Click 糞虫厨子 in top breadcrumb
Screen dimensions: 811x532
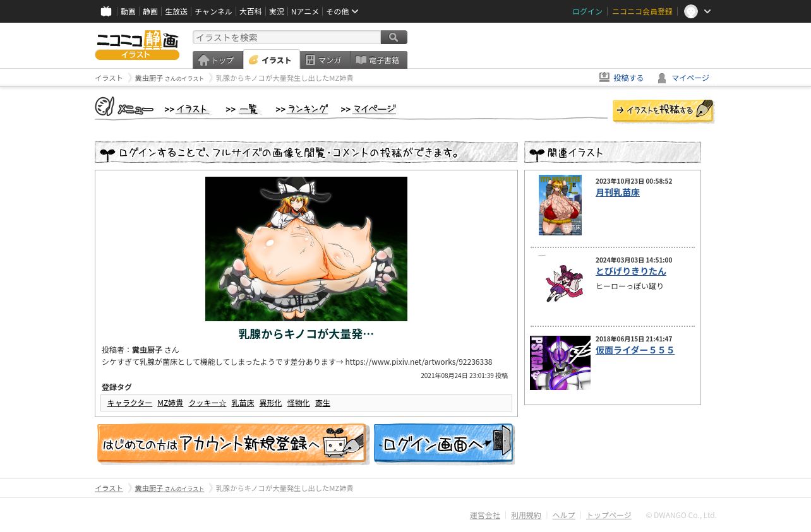click(148, 78)
